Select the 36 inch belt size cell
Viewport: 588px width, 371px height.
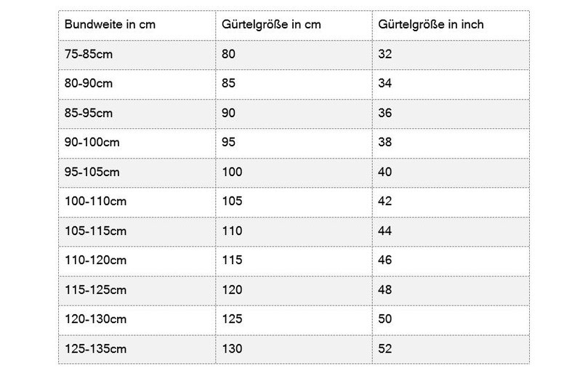[x=385, y=113]
